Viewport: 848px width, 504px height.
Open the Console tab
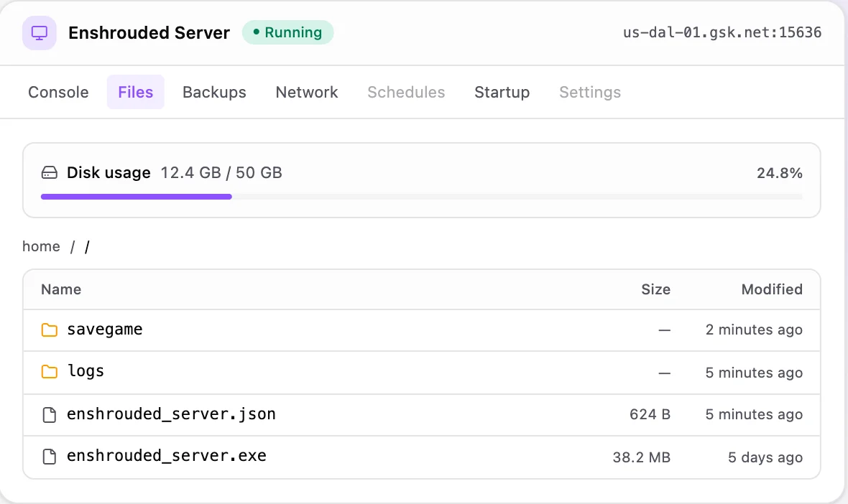tap(58, 93)
